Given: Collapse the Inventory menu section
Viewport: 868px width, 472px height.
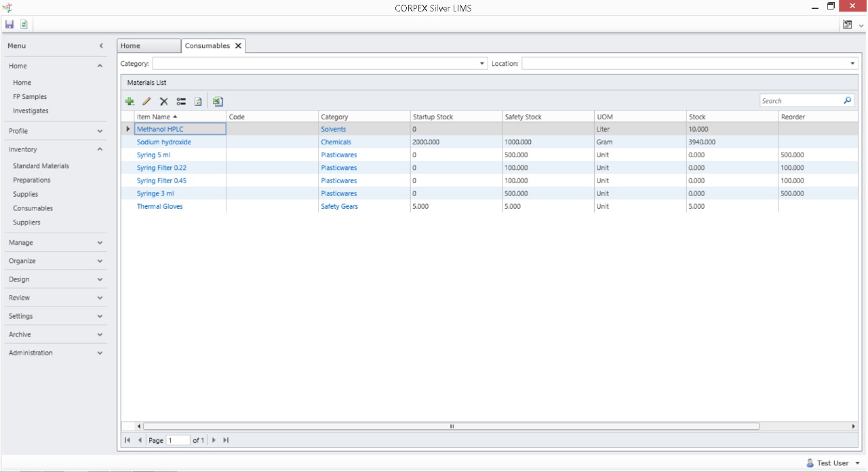Looking at the screenshot, I should (100, 150).
